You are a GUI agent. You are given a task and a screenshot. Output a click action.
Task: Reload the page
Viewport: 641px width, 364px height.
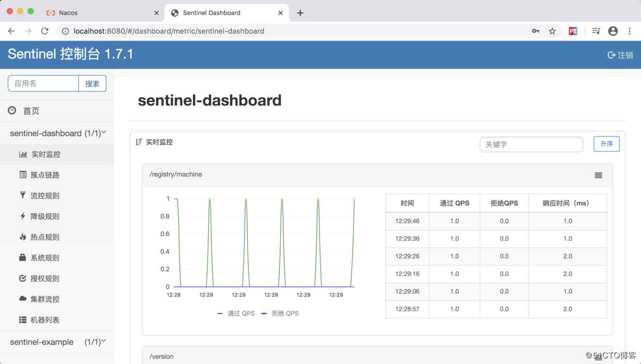[x=45, y=31]
